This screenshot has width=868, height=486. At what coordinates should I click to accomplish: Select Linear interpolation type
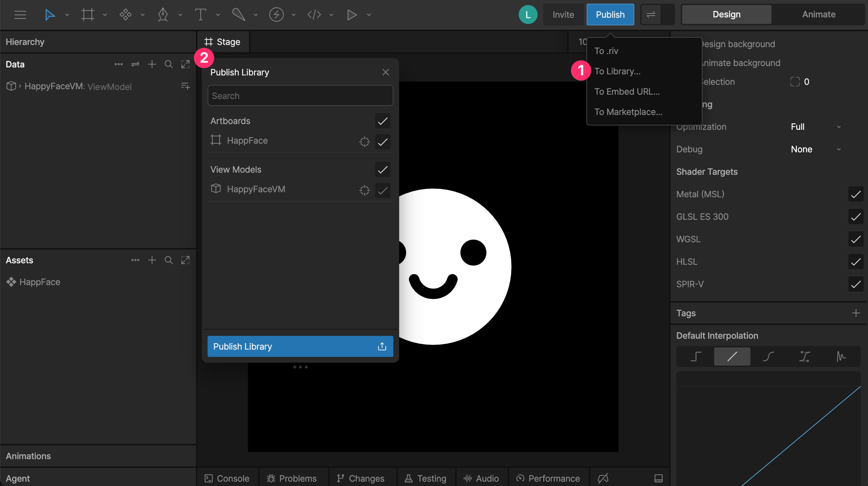click(732, 357)
